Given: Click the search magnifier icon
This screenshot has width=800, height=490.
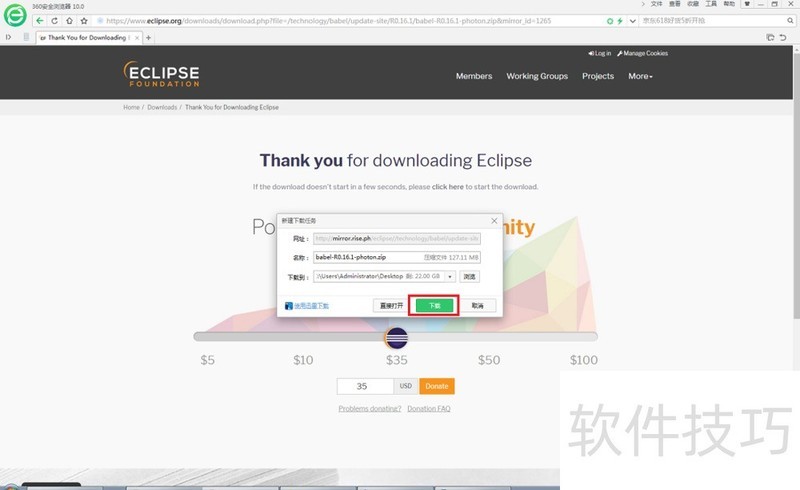Looking at the screenshot, I should 790,21.
